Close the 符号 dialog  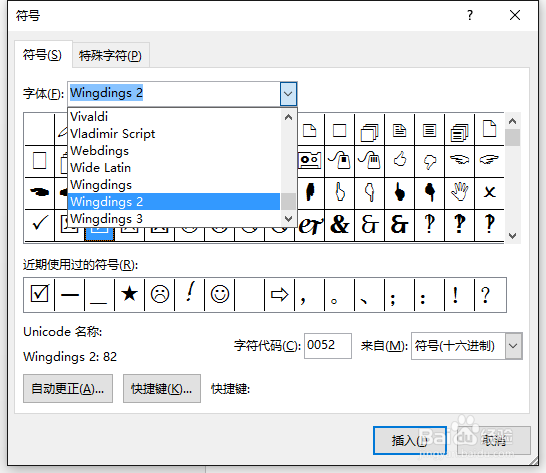[515, 15]
